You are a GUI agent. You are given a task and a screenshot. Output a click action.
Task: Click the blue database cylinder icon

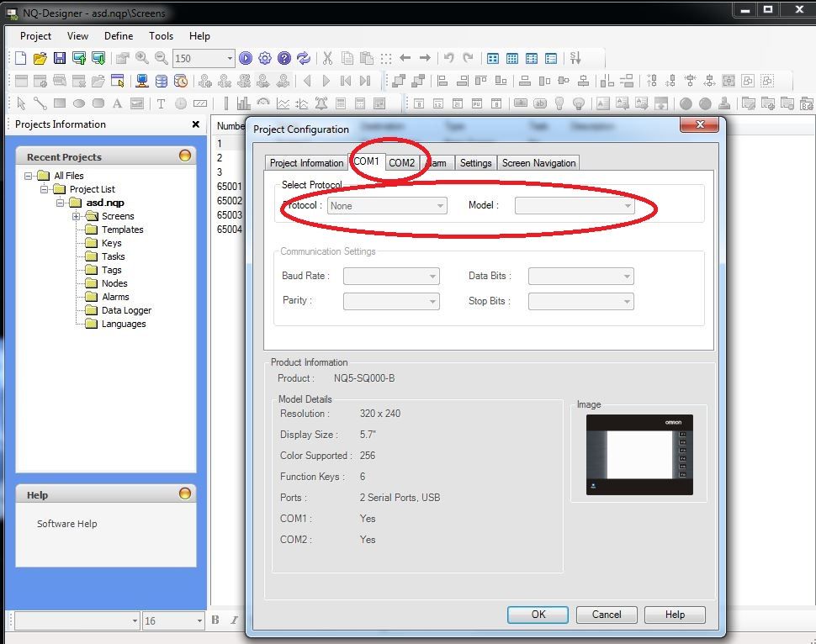click(x=162, y=81)
